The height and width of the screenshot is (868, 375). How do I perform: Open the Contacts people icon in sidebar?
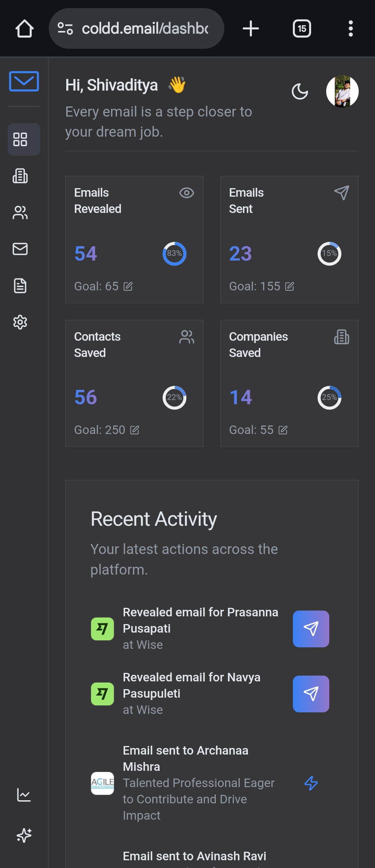coord(20,213)
